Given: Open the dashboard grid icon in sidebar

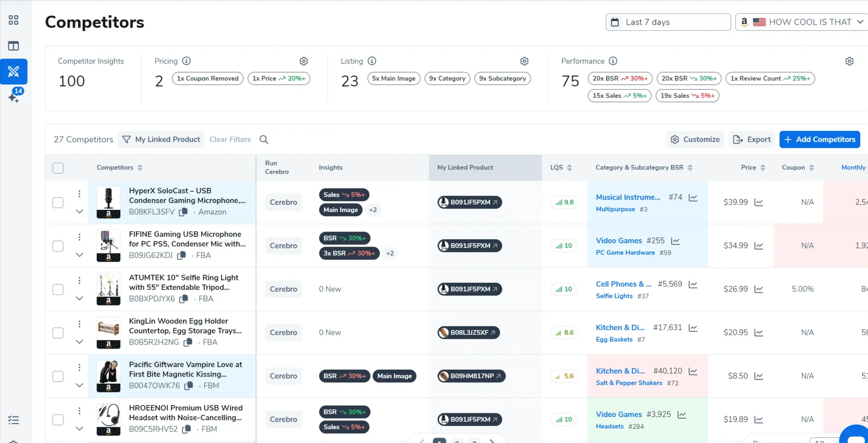Looking at the screenshot, I should (x=14, y=20).
